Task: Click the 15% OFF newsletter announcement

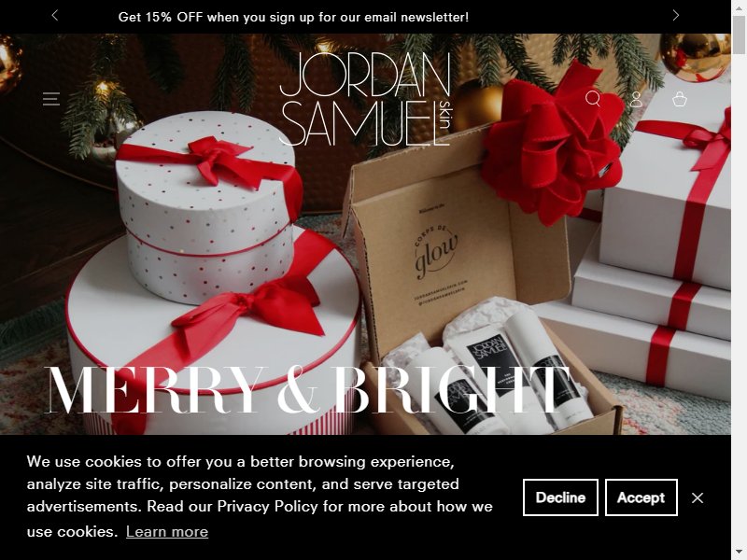Action: coord(293,17)
